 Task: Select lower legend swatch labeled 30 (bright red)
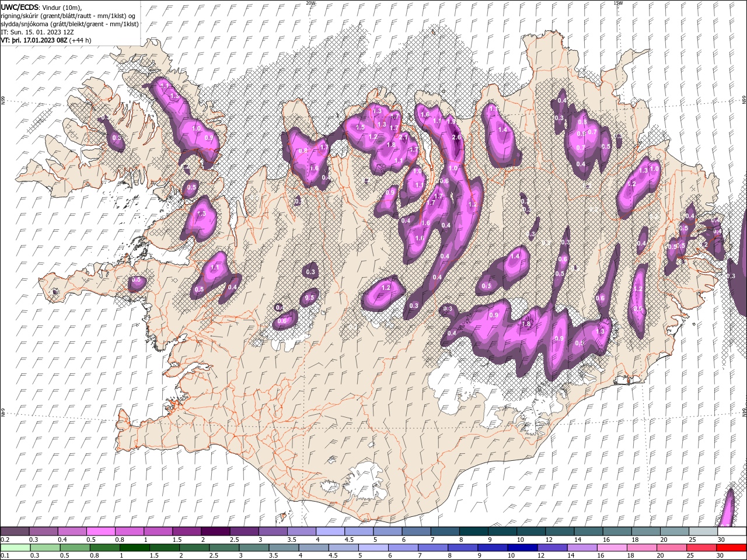click(x=731, y=548)
